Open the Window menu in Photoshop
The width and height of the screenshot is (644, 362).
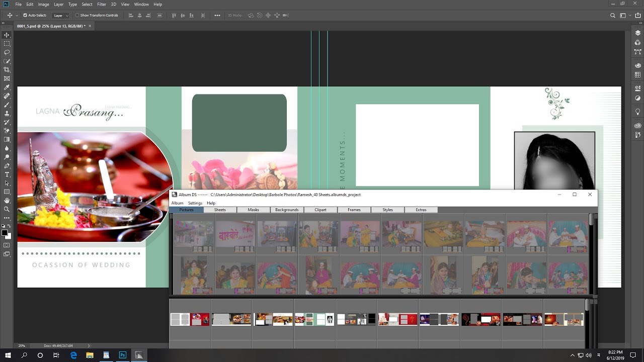[141, 5]
